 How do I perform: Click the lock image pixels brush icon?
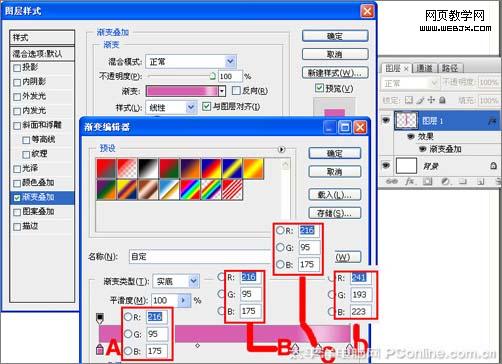pos(421,100)
